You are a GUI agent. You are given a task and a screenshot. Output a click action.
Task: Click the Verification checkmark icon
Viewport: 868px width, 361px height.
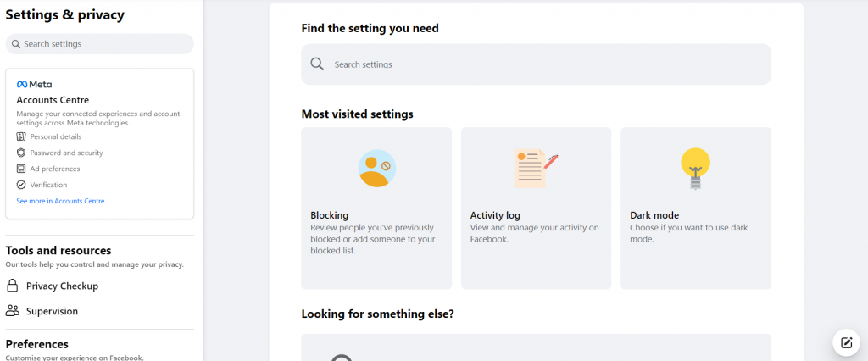point(21,185)
